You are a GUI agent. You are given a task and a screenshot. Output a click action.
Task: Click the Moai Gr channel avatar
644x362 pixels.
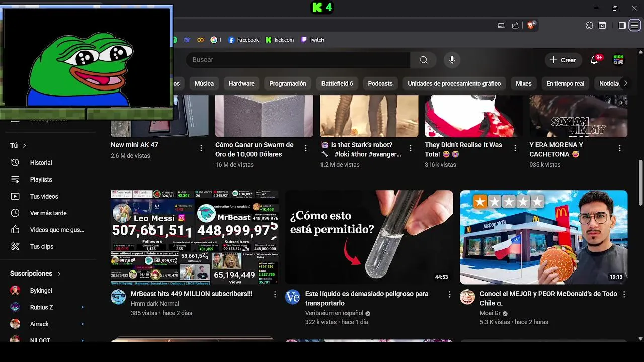click(x=467, y=297)
